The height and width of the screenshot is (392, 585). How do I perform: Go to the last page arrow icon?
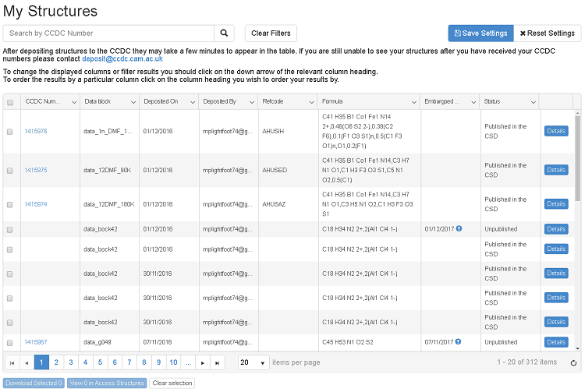[218, 362]
